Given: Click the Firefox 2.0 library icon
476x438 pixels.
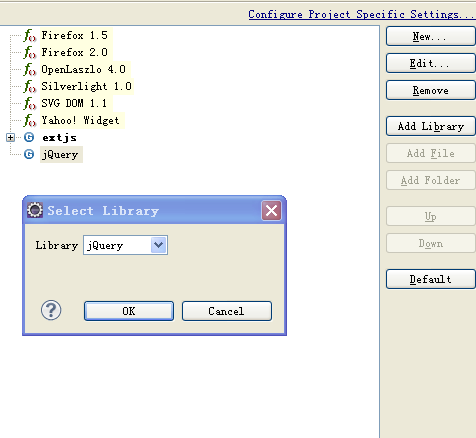Looking at the screenshot, I should pos(29,52).
